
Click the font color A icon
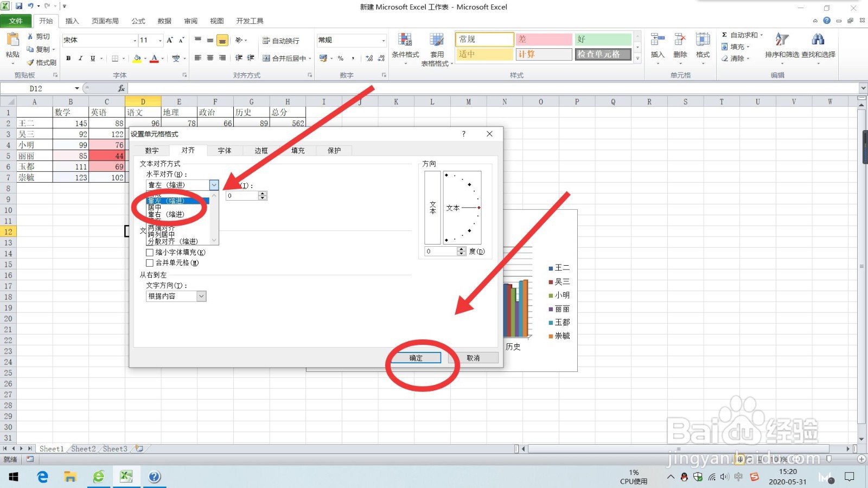[x=155, y=58]
